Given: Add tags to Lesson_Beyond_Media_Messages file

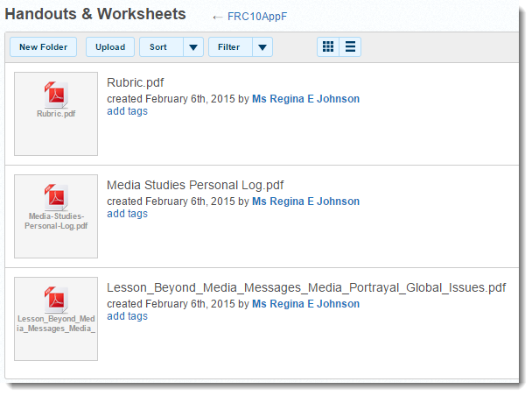Looking at the screenshot, I should (127, 316).
